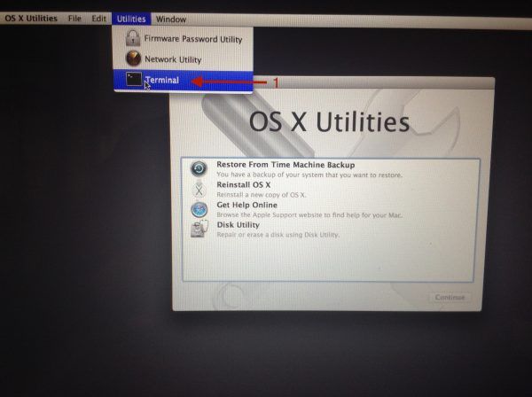Viewport: 532px width, 397px height.
Task: Close the highlighted Utilities menu
Action: (x=129, y=18)
